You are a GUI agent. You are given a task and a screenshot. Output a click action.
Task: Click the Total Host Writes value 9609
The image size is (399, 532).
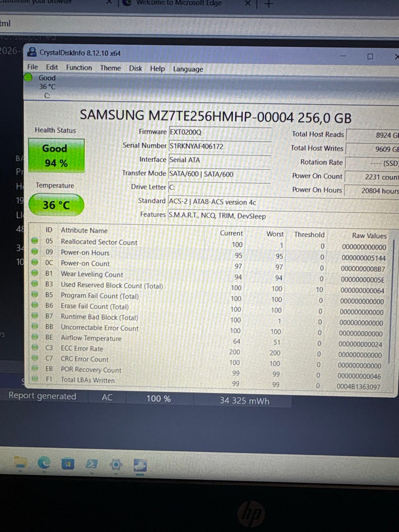372,149
